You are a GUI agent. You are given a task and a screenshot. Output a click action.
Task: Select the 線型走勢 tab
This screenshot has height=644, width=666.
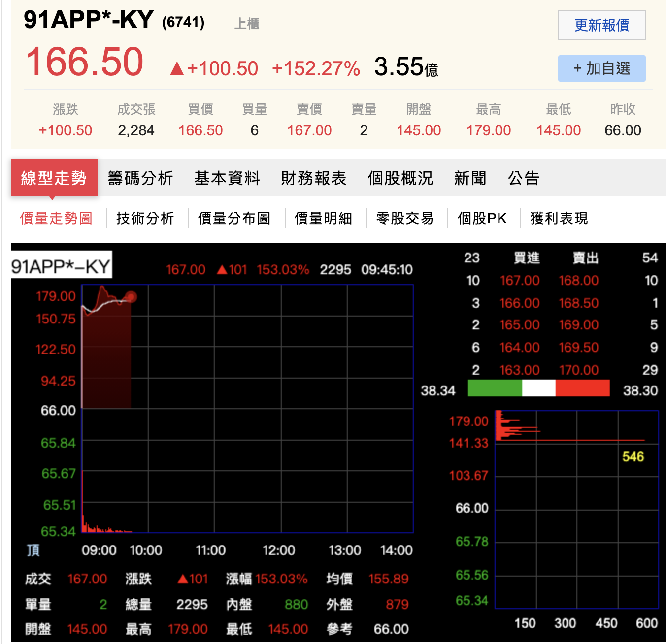(54, 178)
